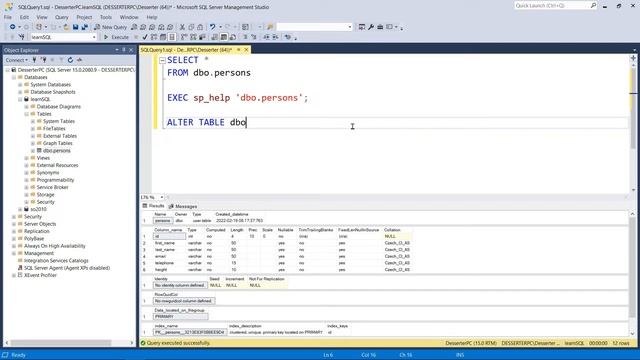Toggle pin on SQLQuery1.sql tab
Image resolution: width=640 pixels, height=360 pixels.
(239, 50)
